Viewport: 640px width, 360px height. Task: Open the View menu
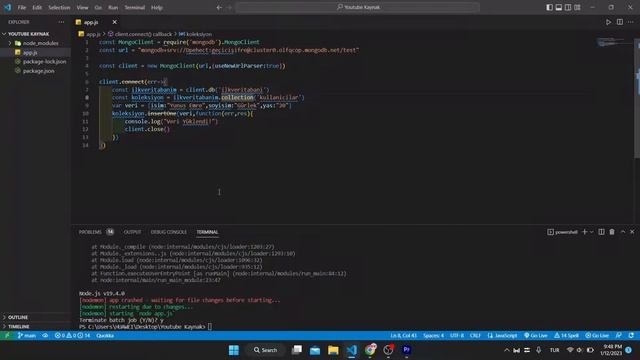pyautogui.click(x=82, y=7)
